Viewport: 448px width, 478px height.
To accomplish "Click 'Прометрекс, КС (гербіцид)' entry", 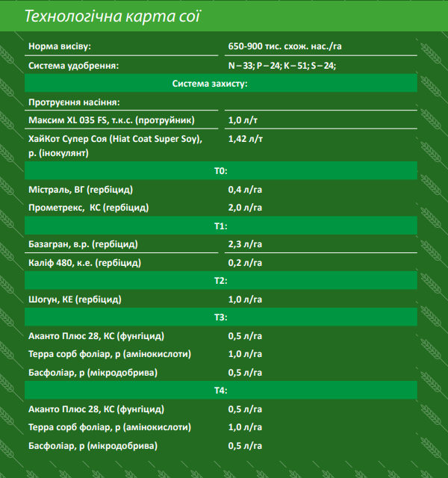I will click(88, 207).
